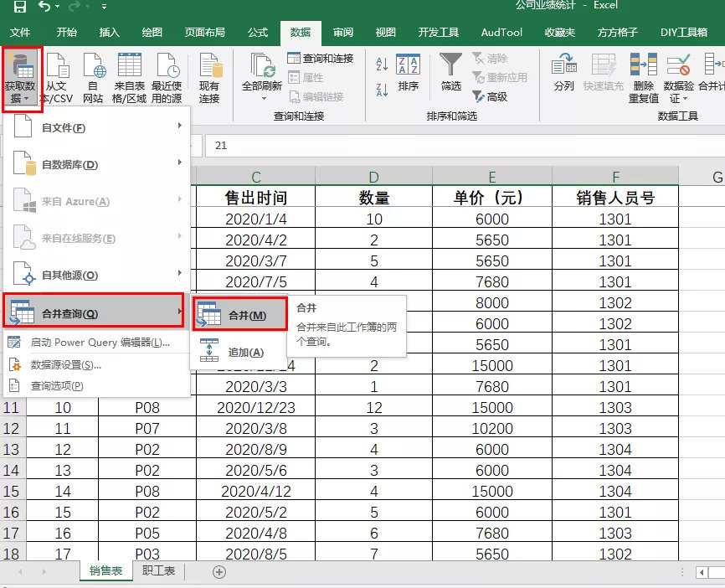Open 自文件(F) submenu
The image size is (725, 588).
[96, 126]
